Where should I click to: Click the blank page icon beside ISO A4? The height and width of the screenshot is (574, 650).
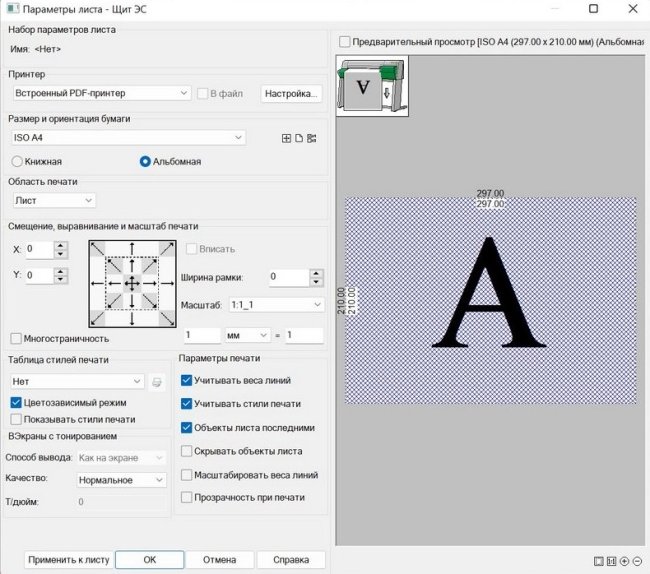(x=298, y=138)
